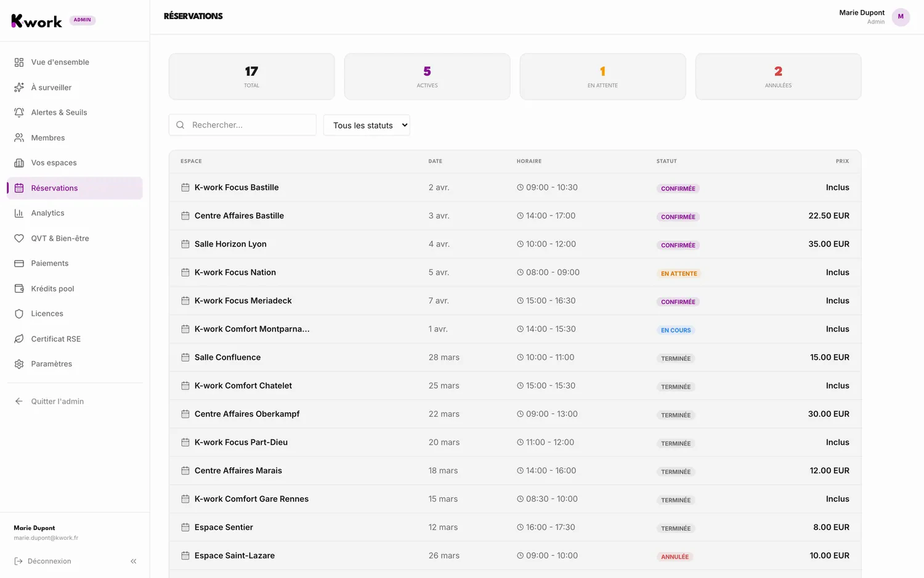Open Vue d'ensemble page
The height and width of the screenshot is (578, 924).
[x=75, y=62]
